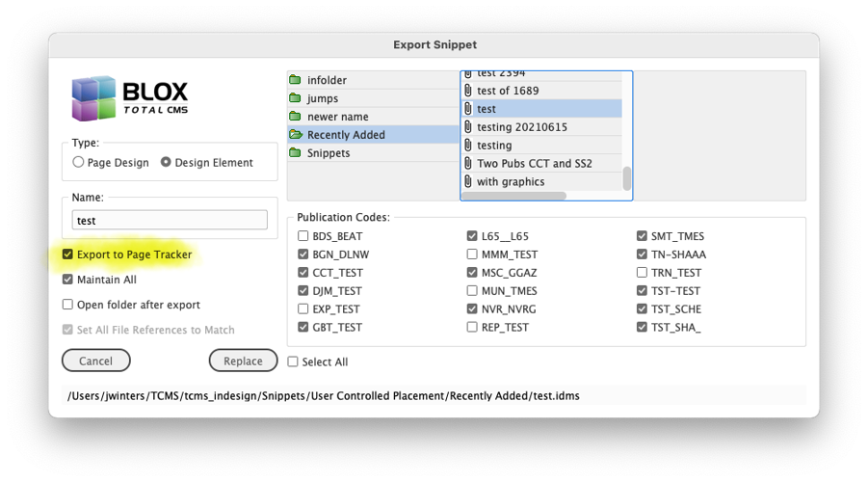Click the Cancel button

click(x=95, y=361)
